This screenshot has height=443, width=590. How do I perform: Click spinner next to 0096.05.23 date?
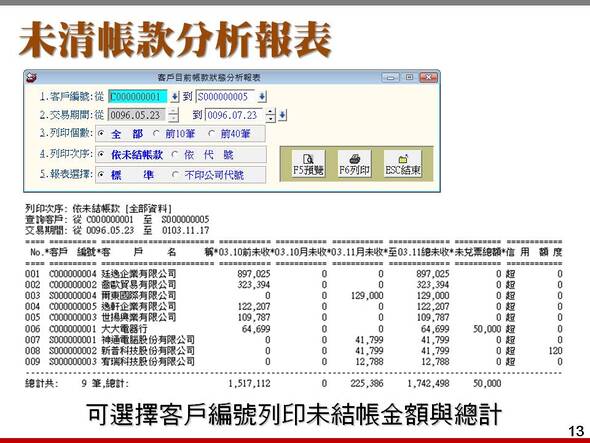(x=173, y=115)
